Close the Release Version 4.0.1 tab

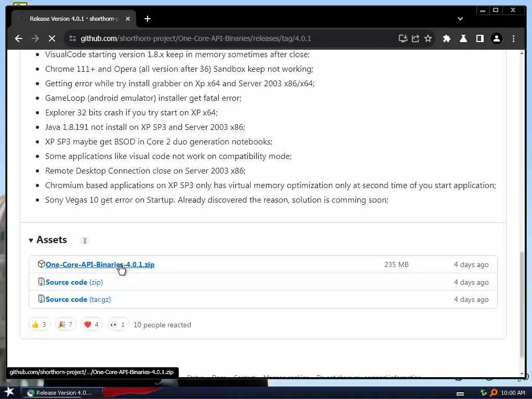pos(128,19)
